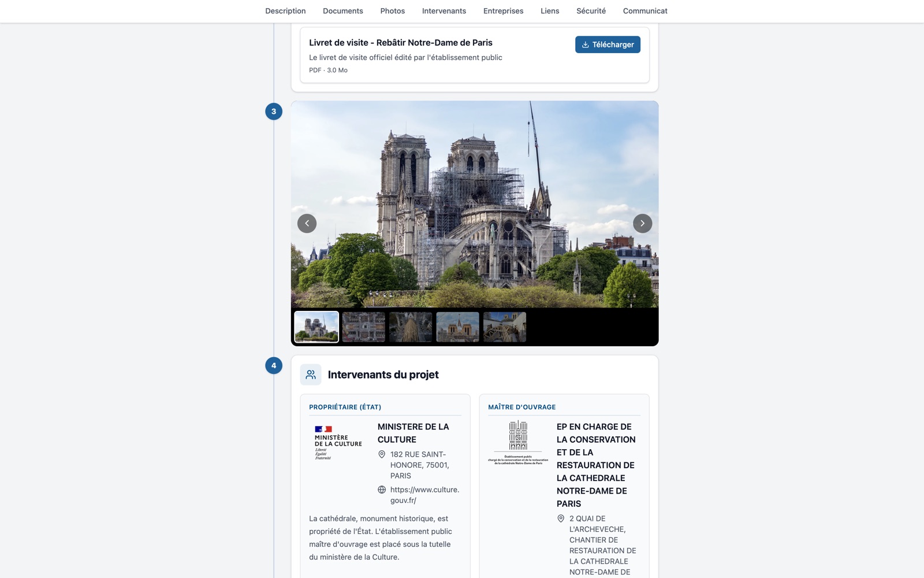Viewport: 924px width, 578px height.
Task: Click the MINISTERE DE LA CULTURE name
Action: 413,433
